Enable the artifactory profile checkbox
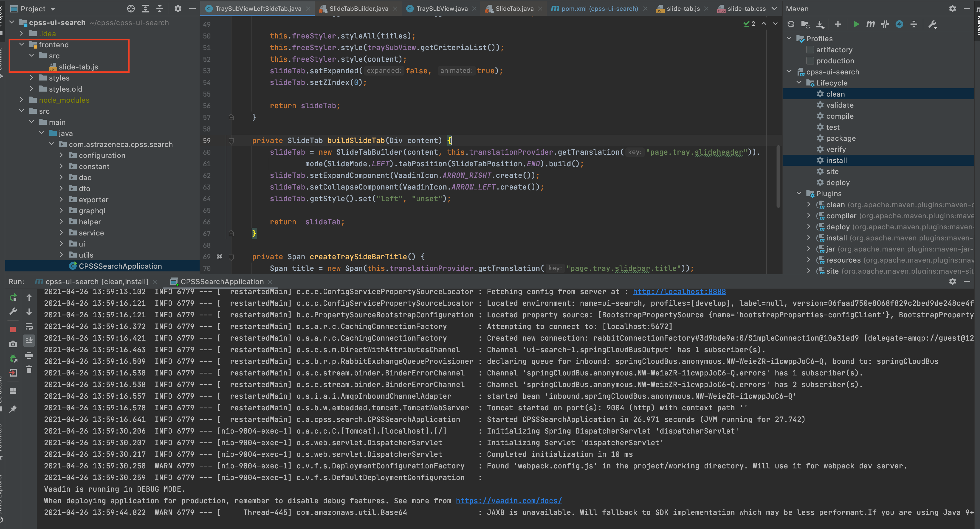This screenshot has width=980, height=529. pos(810,50)
